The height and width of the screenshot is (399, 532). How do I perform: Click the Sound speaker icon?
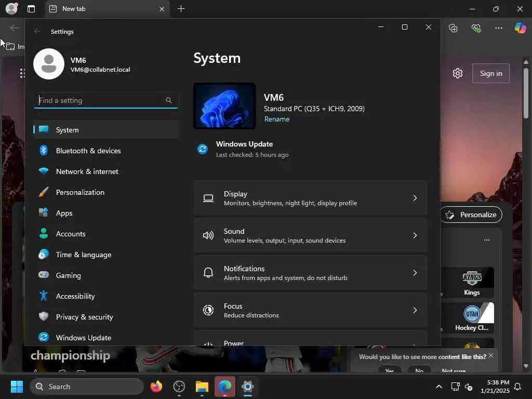208,235
